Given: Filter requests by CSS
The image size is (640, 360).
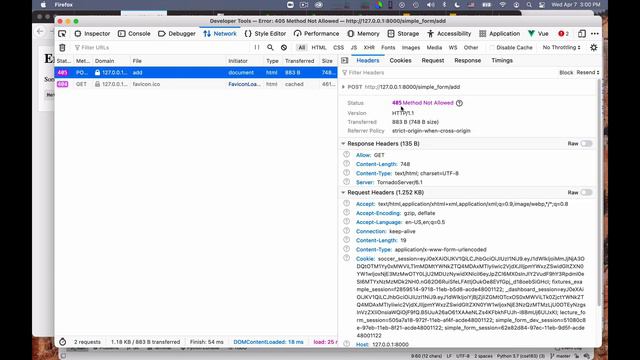Looking at the screenshot, I should (x=338, y=48).
